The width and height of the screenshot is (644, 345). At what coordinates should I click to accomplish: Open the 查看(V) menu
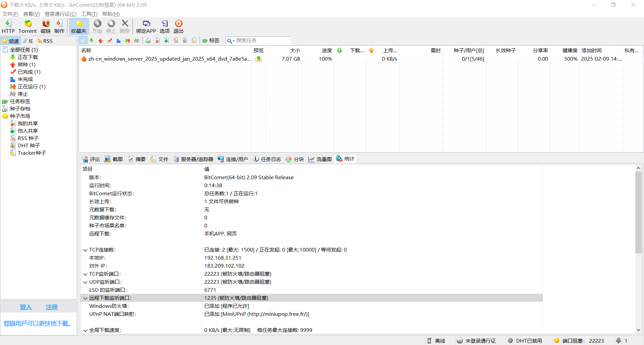click(x=31, y=14)
